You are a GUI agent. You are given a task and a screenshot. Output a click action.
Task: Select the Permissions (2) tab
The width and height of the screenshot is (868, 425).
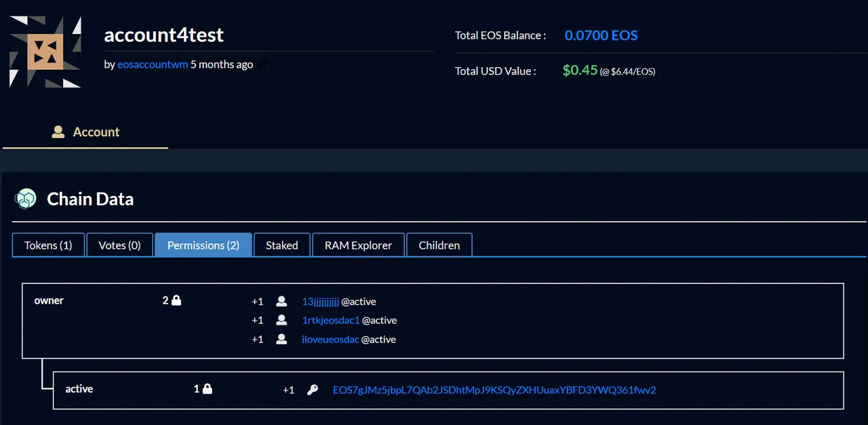203,245
